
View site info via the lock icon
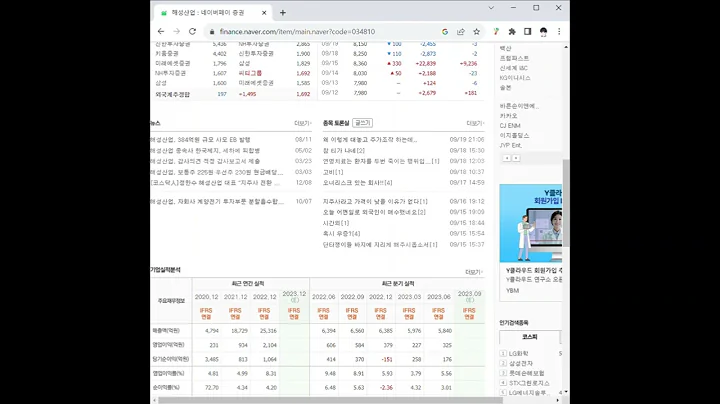click(x=212, y=32)
